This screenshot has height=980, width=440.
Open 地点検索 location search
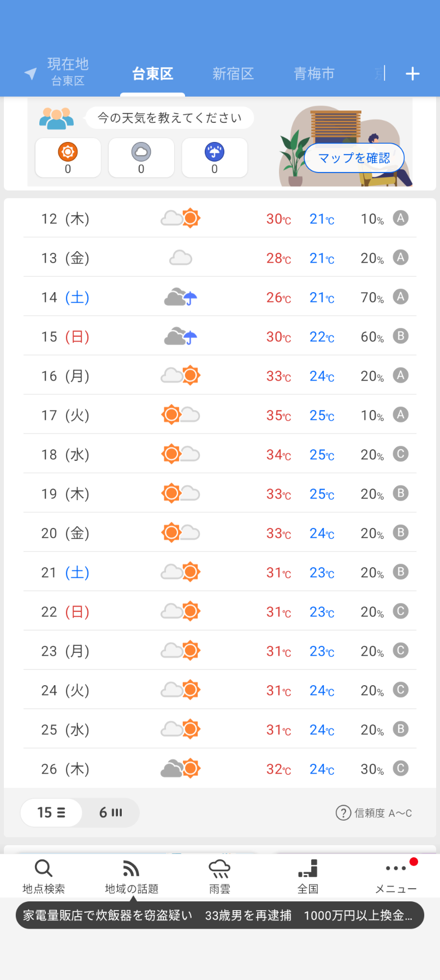tap(44, 876)
